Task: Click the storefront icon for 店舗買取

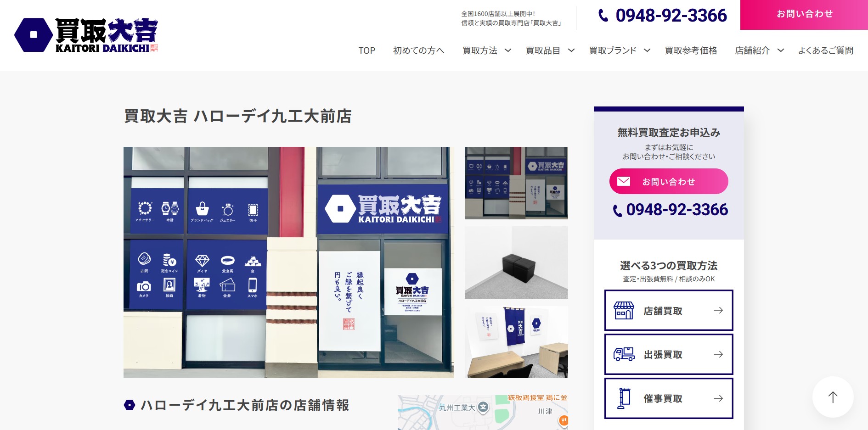Action: pos(624,311)
